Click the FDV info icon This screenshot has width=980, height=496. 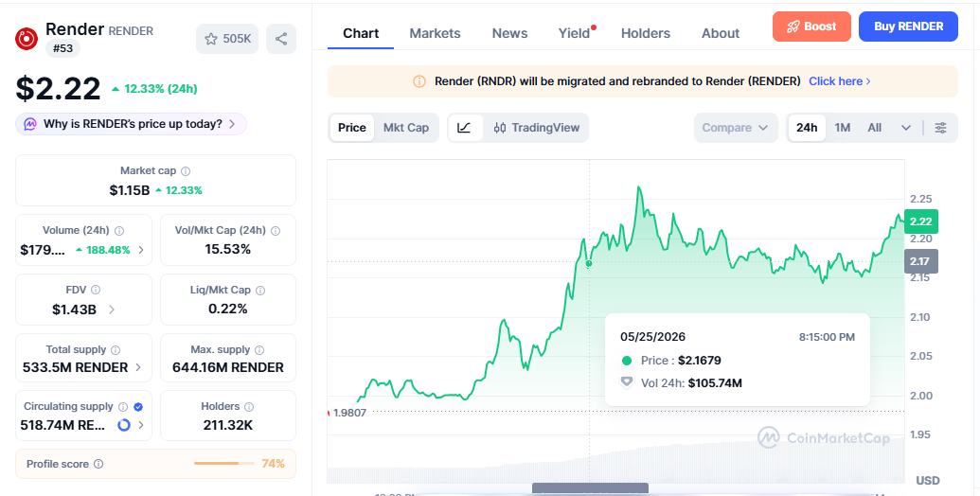point(96,290)
